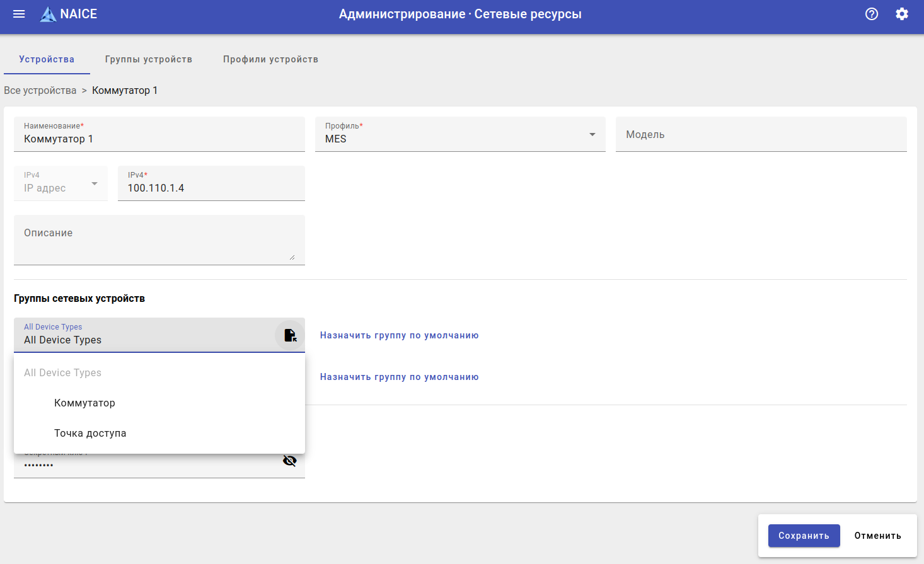Click the Отменить button
Image resolution: width=924 pixels, height=564 pixels.
[x=877, y=536]
